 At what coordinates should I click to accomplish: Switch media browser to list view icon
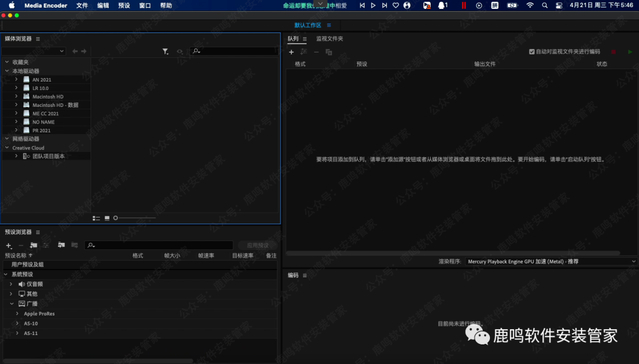pos(96,218)
